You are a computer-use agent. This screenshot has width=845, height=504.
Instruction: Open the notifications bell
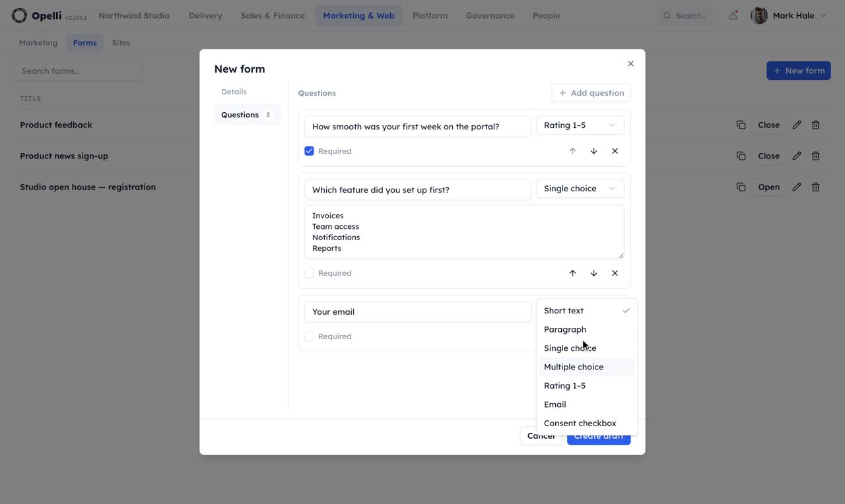[733, 15]
